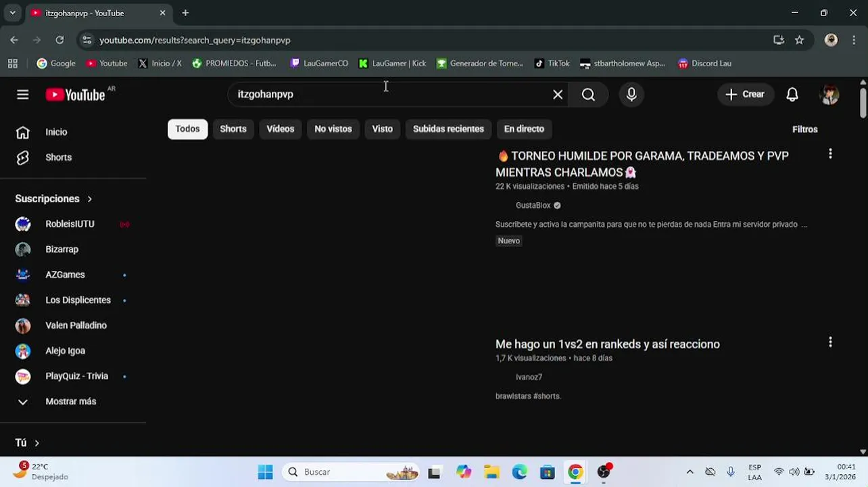
Task: Select the En directo filter chip
Action: click(524, 129)
